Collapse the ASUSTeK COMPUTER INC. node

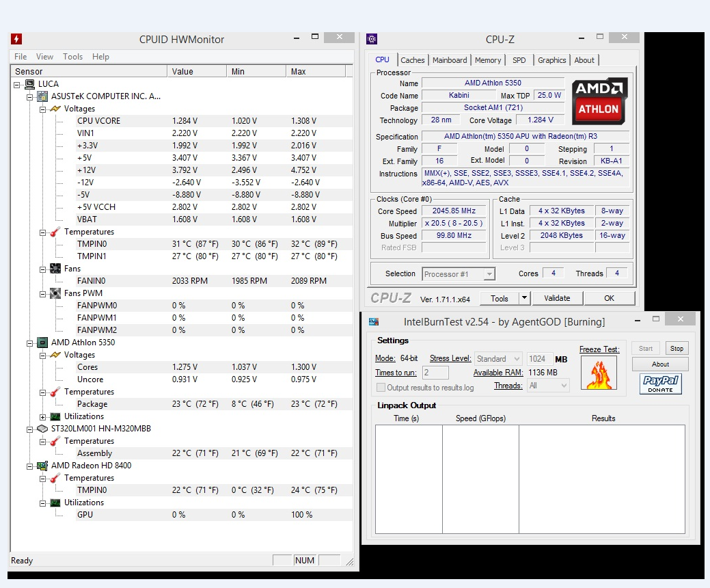pos(29,97)
